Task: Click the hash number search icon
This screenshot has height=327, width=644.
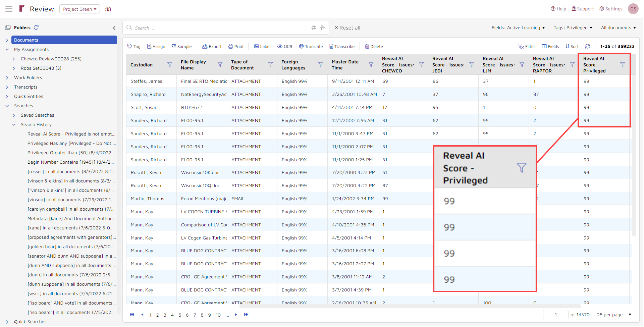Action: click(314, 28)
